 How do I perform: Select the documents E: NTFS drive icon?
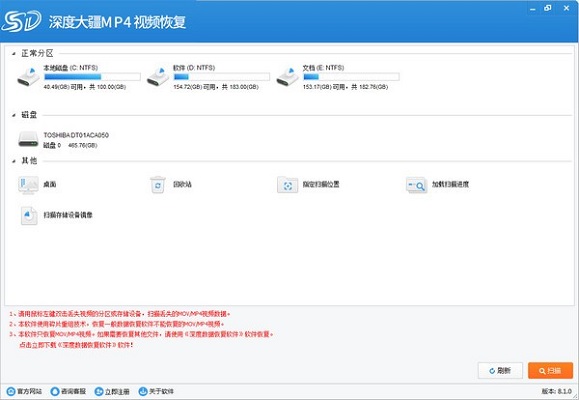click(288, 77)
